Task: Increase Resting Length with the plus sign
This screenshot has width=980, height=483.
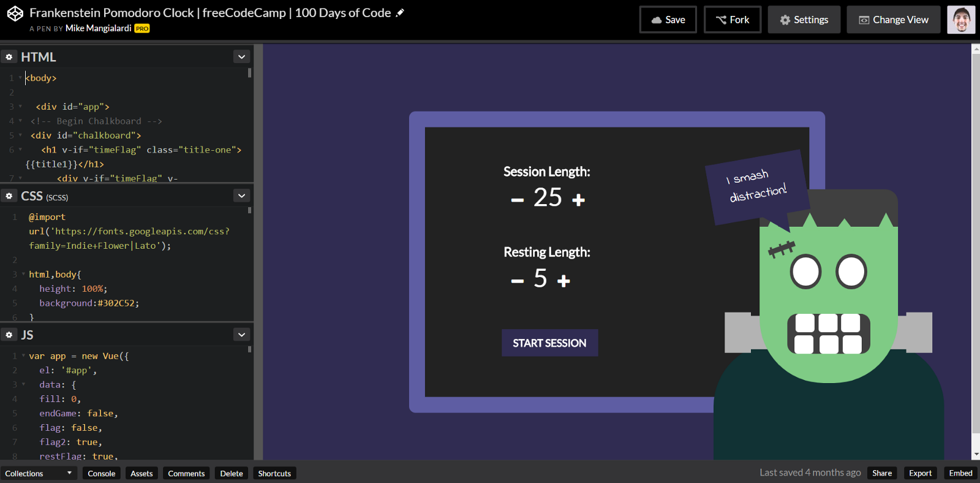Action: 563,281
